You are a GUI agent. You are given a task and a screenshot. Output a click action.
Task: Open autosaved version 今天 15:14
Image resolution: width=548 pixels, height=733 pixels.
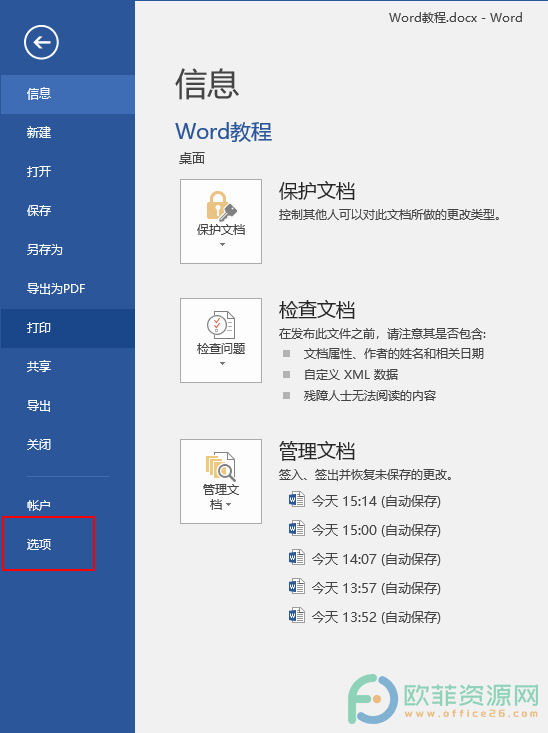376,501
